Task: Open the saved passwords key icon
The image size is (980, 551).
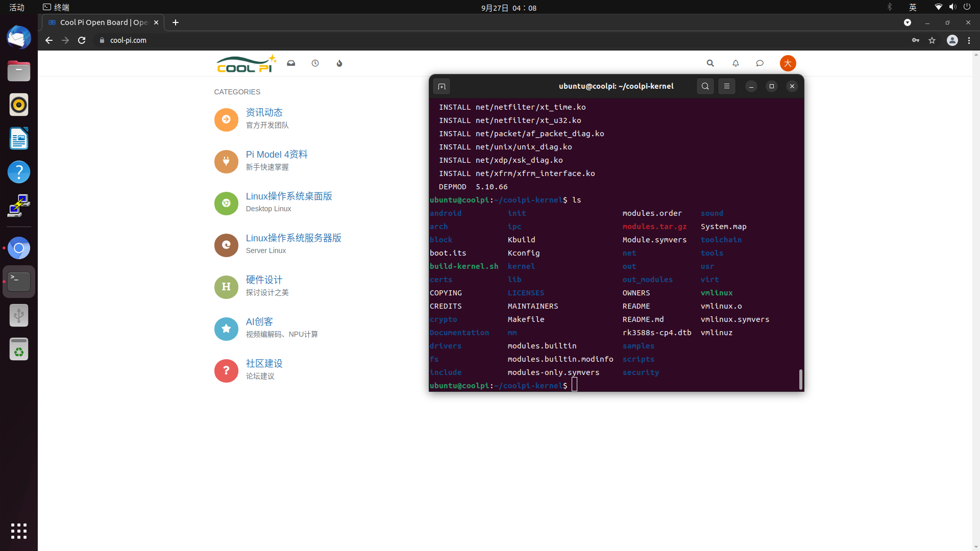Action: pos(916,40)
